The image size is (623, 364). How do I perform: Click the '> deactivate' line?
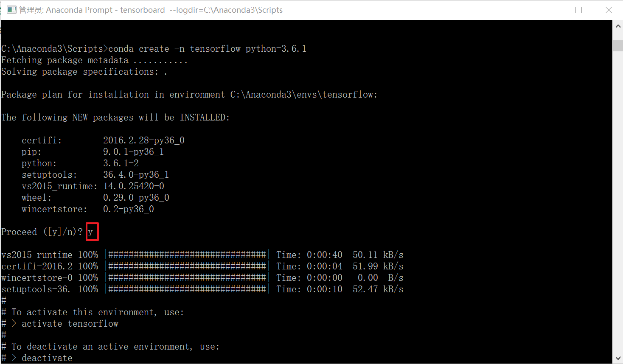42,358
